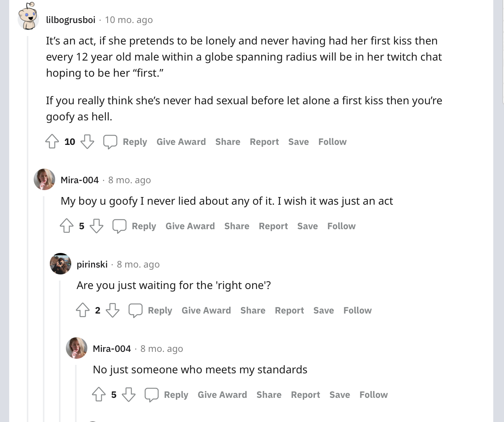Follow lilbogrusboi's comment
The width and height of the screenshot is (504, 422).
click(332, 142)
